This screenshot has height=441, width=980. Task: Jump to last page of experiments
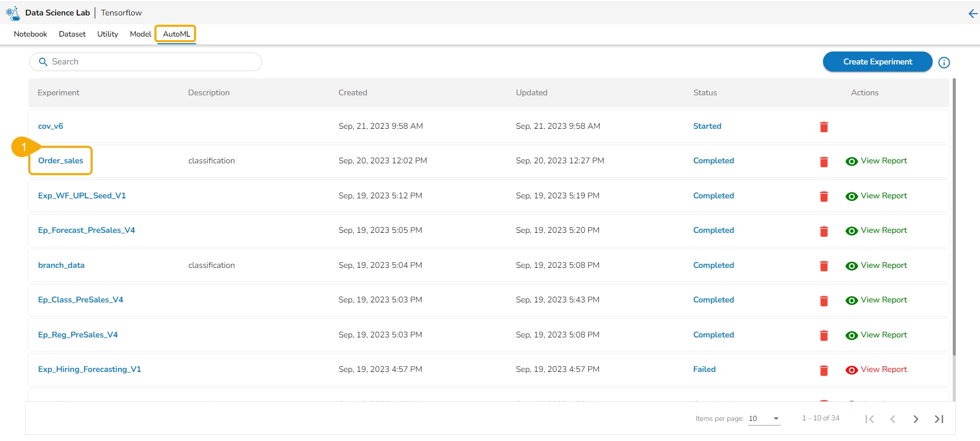pos(939,419)
